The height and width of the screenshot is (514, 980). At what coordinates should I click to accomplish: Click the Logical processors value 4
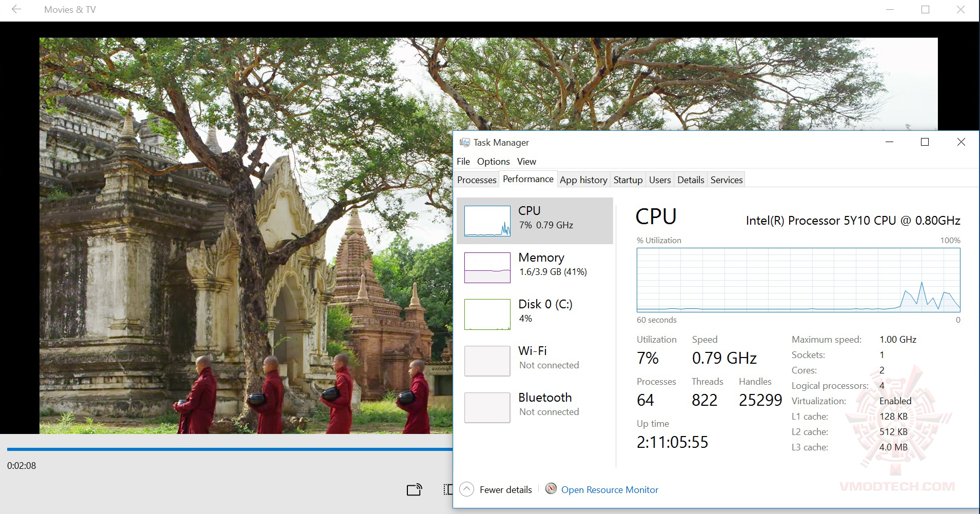pos(881,386)
